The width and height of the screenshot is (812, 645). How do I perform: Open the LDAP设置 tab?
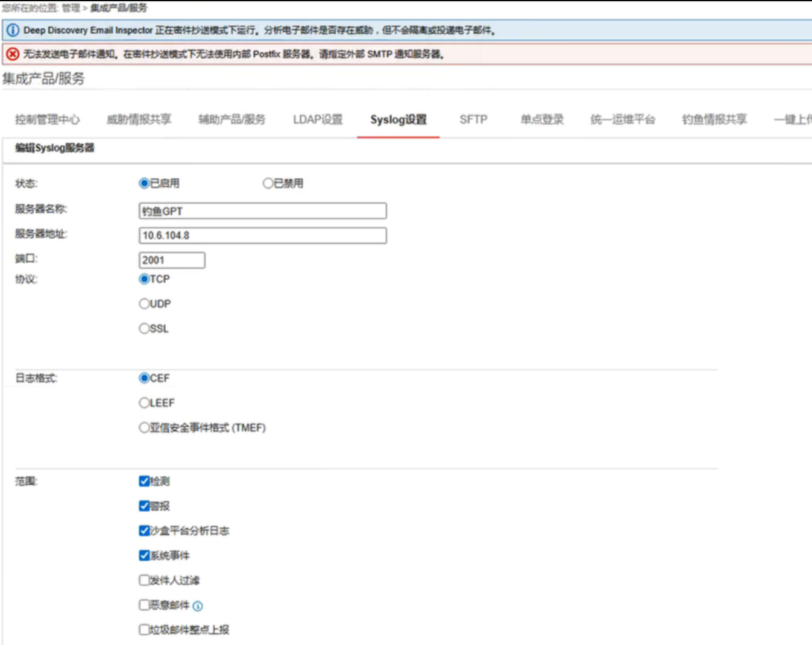[318, 119]
